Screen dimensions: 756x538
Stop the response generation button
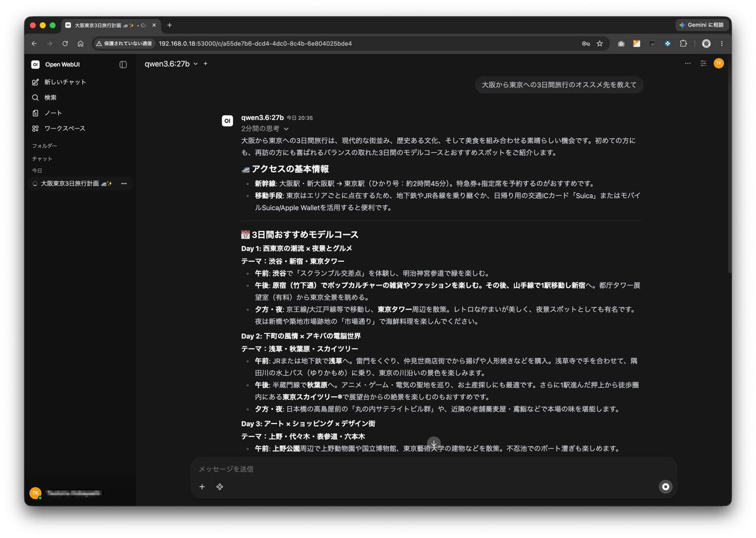pyautogui.click(x=665, y=487)
